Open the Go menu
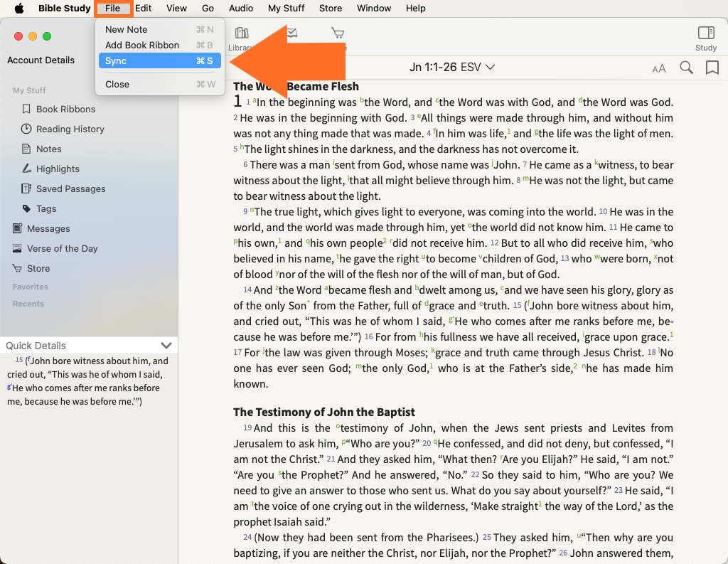Viewport: 728px width, 564px height. pyautogui.click(x=208, y=9)
